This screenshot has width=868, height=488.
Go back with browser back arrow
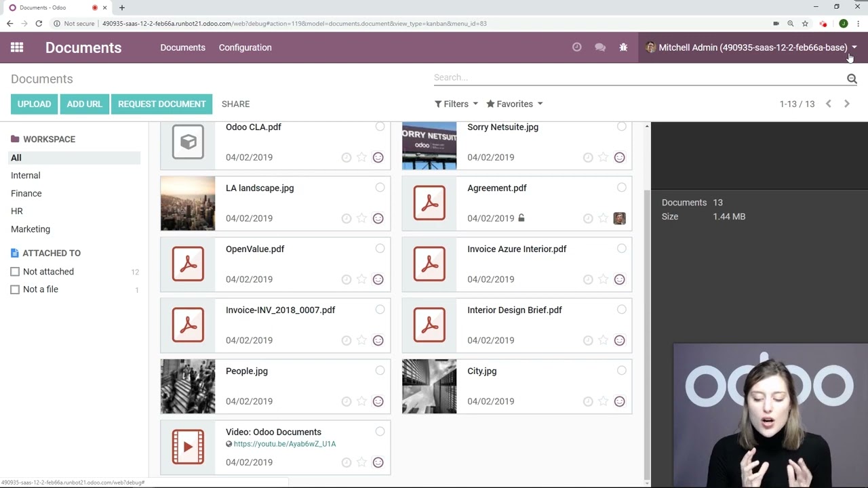click(9, 23)
